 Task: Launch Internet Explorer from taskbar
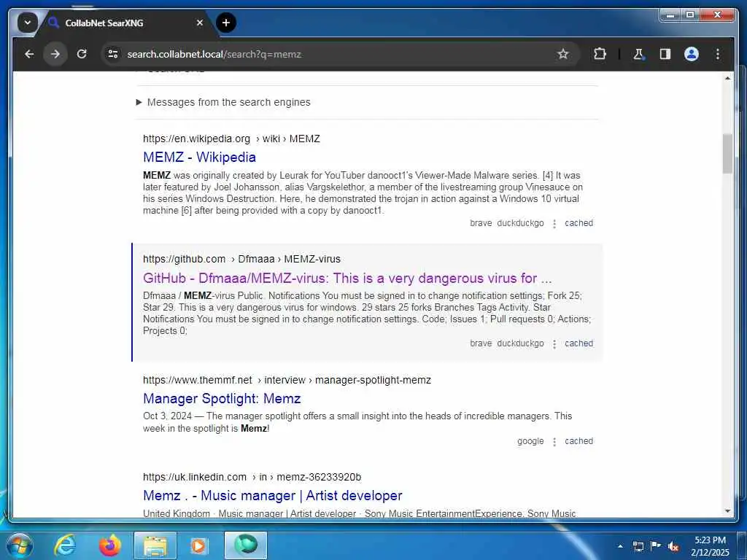point(65,545)
